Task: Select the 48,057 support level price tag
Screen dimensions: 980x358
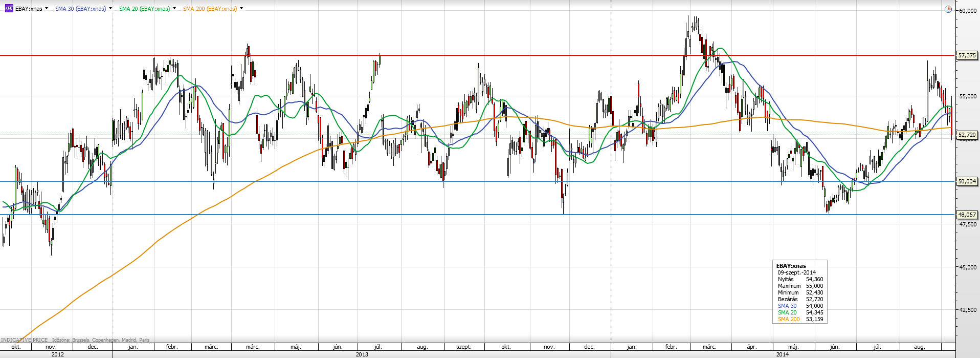Action: pos(967,215)
